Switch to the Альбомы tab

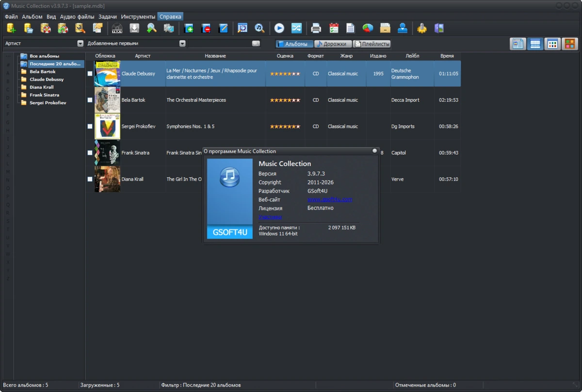pos(294,44)
